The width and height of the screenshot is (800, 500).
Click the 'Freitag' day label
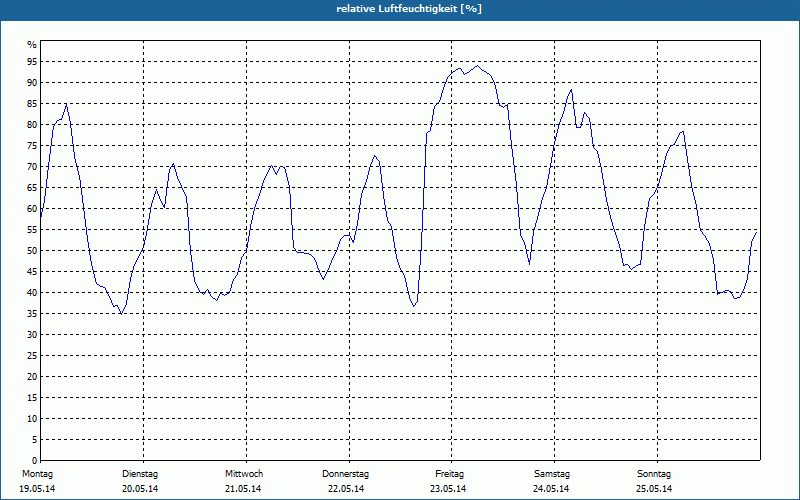tap(449, 474)
